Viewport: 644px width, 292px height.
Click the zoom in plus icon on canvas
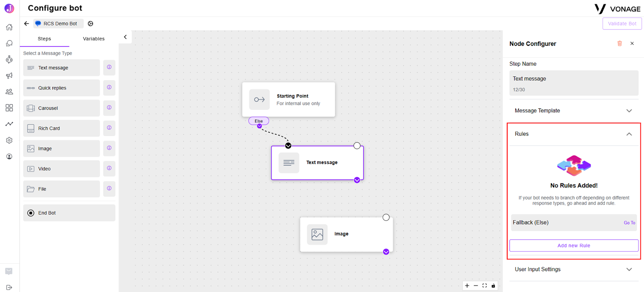467,286
